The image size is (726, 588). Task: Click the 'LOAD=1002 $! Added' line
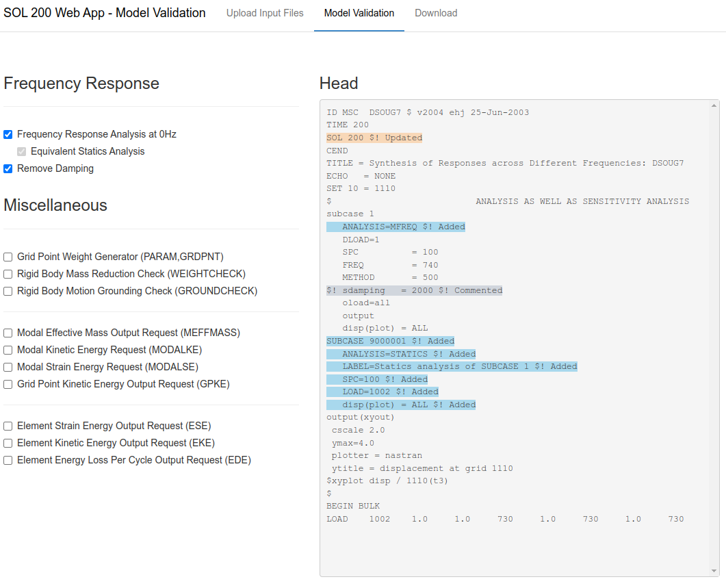(383, 392)
